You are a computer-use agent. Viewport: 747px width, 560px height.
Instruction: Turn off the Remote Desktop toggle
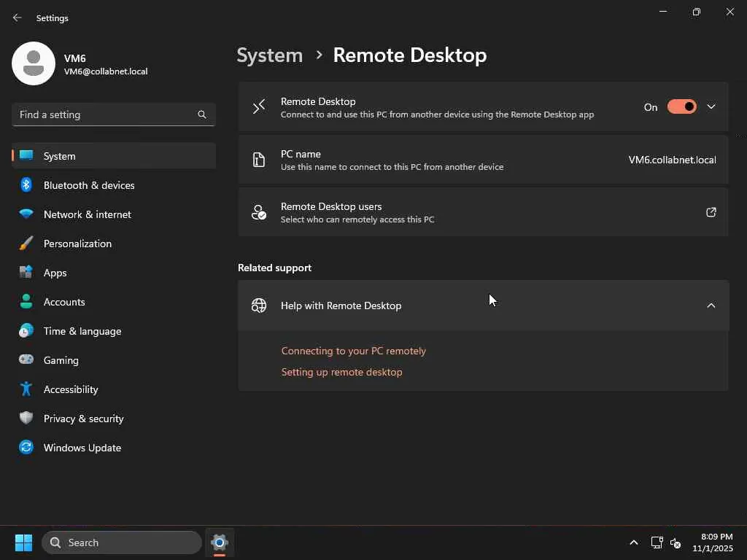point(682,106)
